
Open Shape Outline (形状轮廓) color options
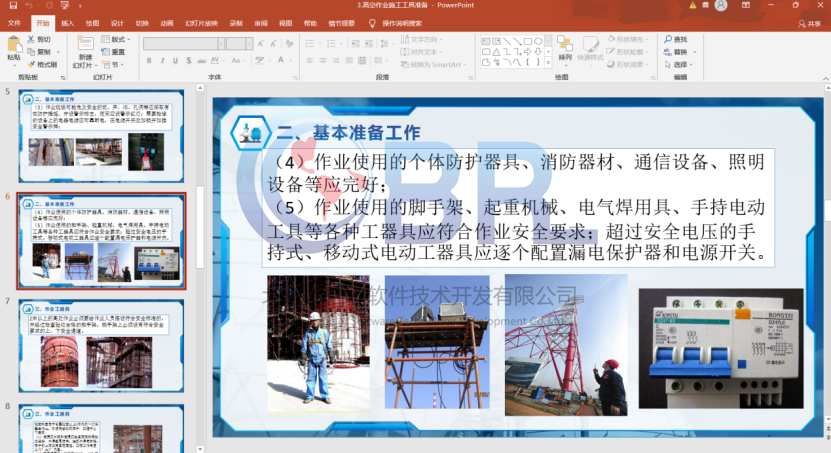tap(629, 52)
